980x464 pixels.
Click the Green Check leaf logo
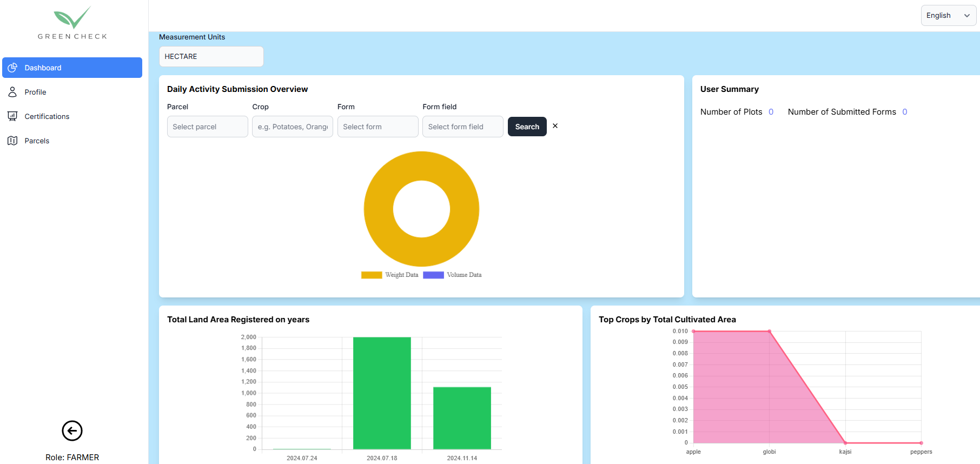[x=72, y=18]
